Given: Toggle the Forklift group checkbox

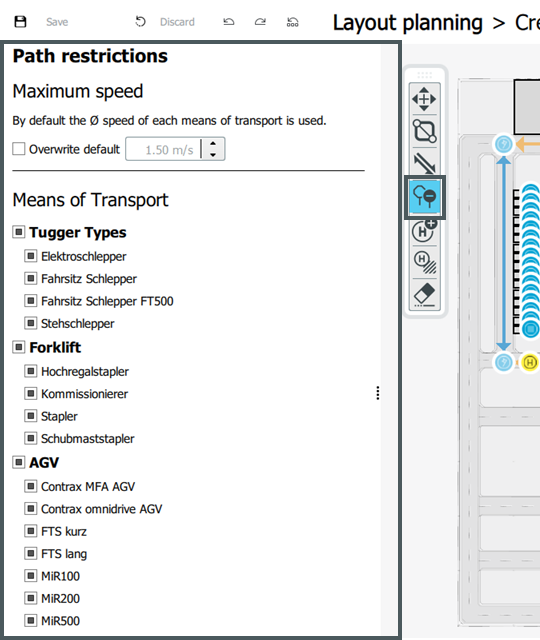Looking at the screenshot, I should tap(19, 347).
